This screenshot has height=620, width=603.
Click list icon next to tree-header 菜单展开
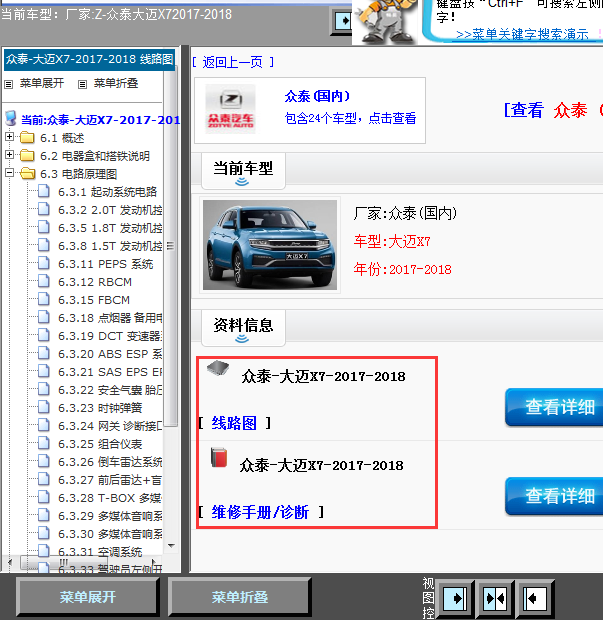[x=8, y=84]
